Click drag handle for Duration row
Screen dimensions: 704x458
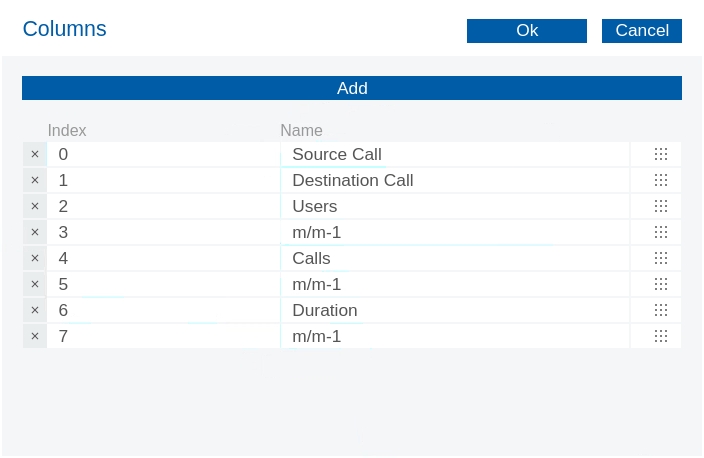click(660, 310)
